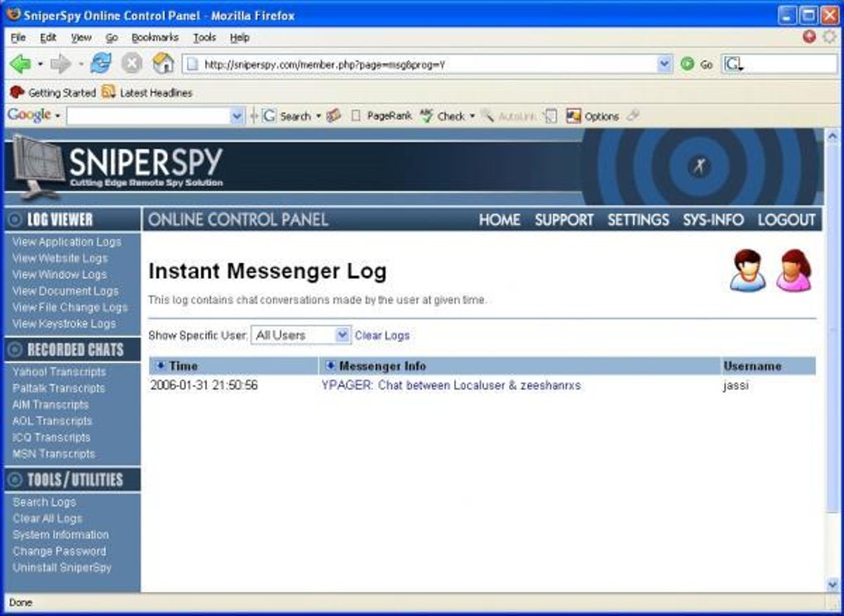Click the male user icon
The width and height of the screenshot is (844, 616).
point(748,270)
